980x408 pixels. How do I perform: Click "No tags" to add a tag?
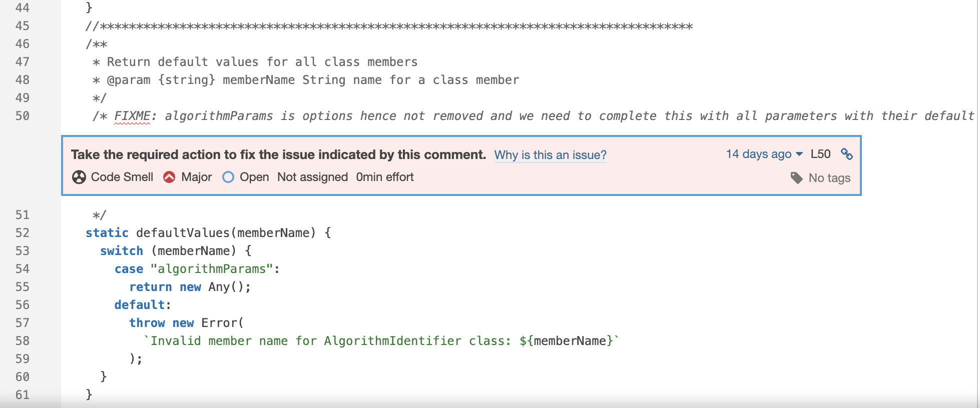[x=829, y=177]
